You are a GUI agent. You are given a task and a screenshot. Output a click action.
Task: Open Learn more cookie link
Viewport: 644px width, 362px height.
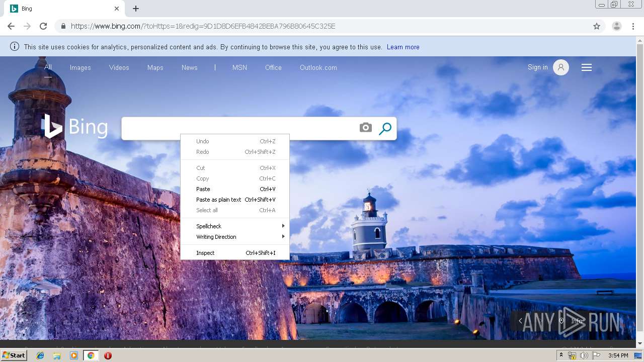pos(403,47)
